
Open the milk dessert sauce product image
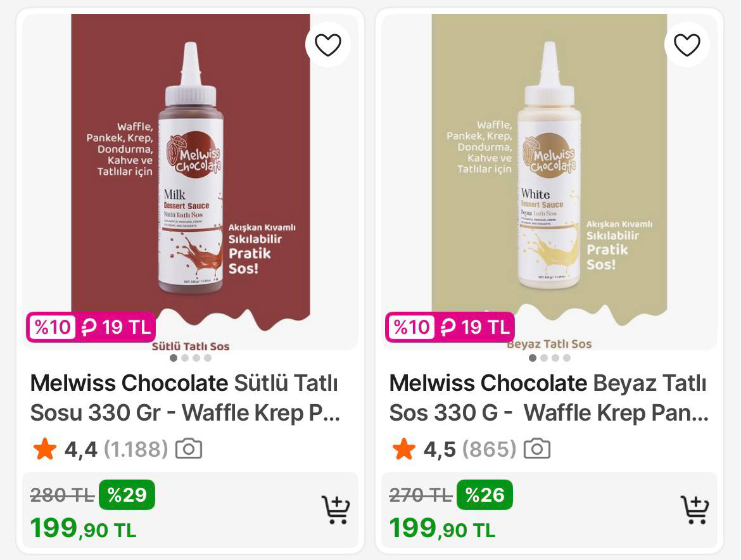190,171
